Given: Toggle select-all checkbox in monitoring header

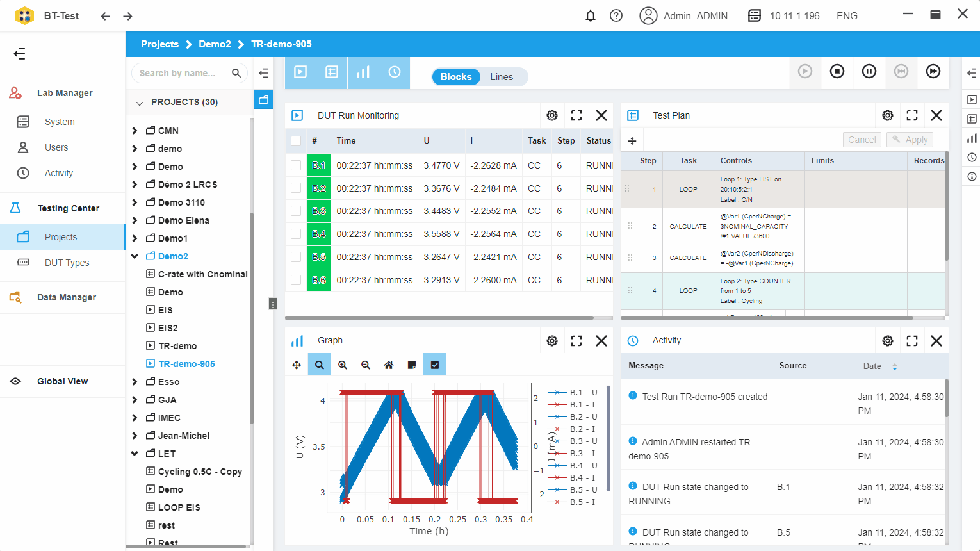Looking at the screenshot, I should tap(296, 141).
